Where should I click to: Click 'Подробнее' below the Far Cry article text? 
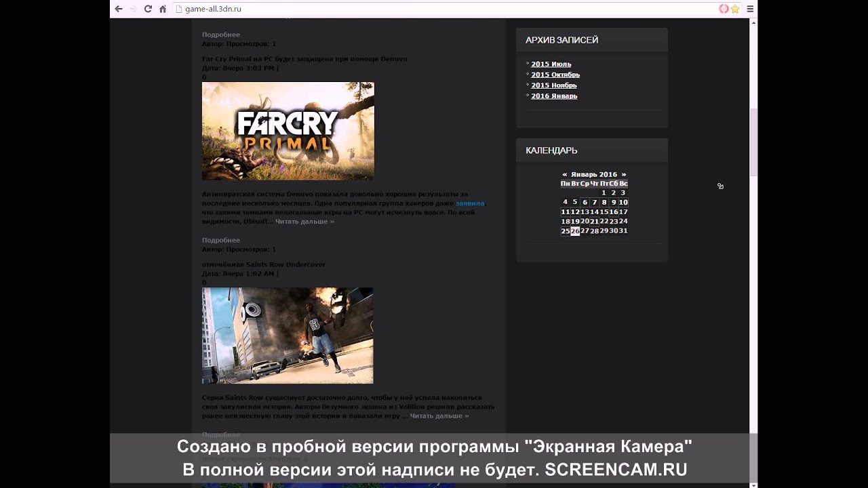(x=221, y=240)
